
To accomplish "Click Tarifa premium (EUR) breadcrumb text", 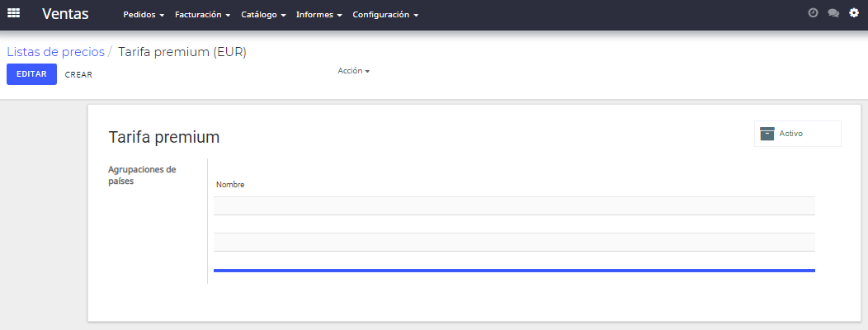I will coord(182,52).
